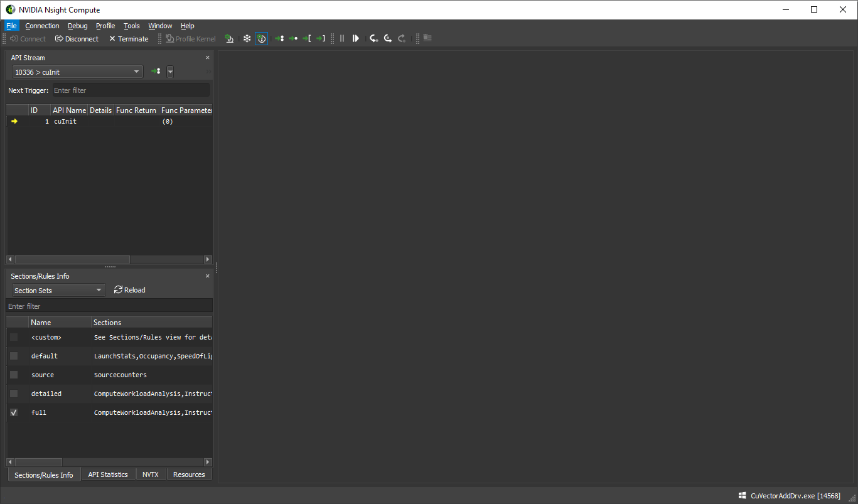
Task: Open the Section Sets dropdown
Action: tap(59, 291)
